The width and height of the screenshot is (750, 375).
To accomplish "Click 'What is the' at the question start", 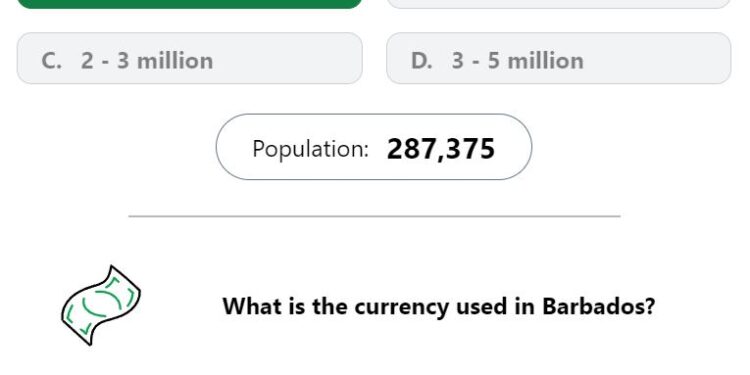I will pos(285,306).
